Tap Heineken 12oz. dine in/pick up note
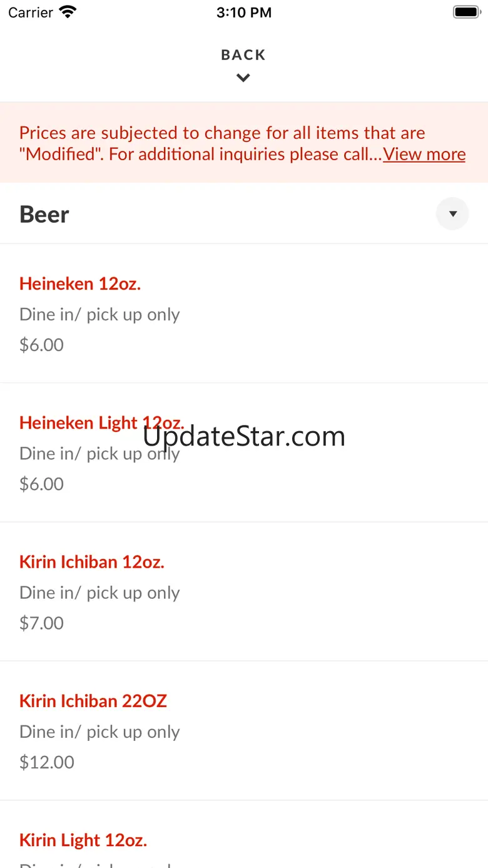Image resolution: width=488 pixels, height=868 pixels. [99, 314]
